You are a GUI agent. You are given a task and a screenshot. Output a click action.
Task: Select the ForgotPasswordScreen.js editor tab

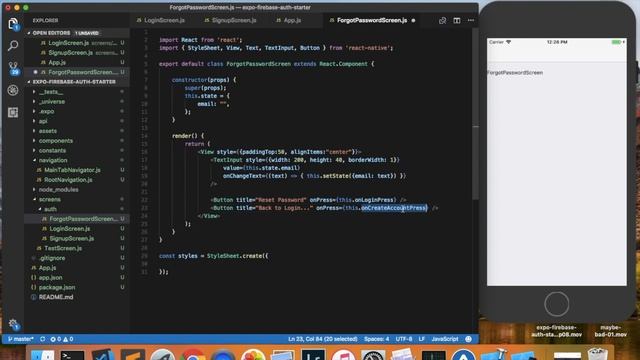pyautogui.click(x=371, y=20)
